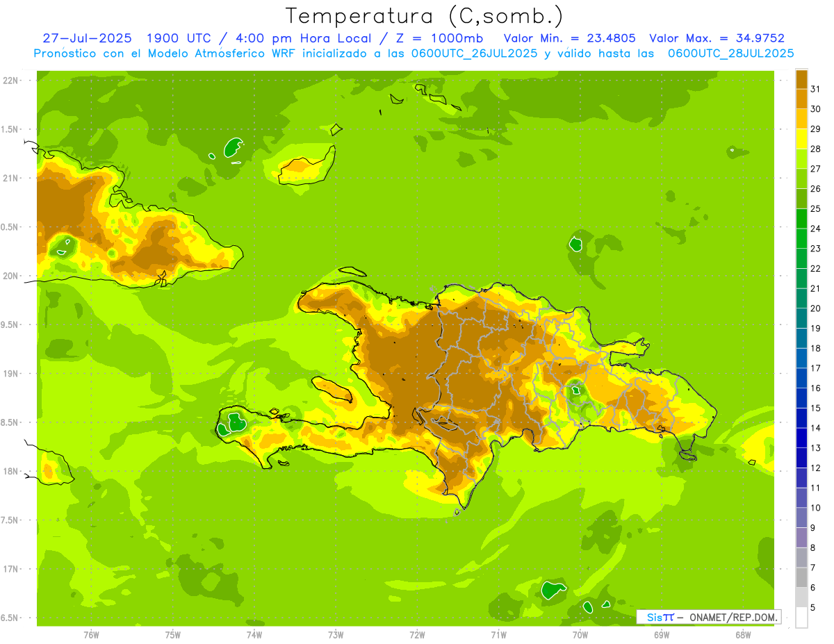Click the '69W' longitude axis label
The height and width of the screenshot is (644, 834).
pos(662,635)
